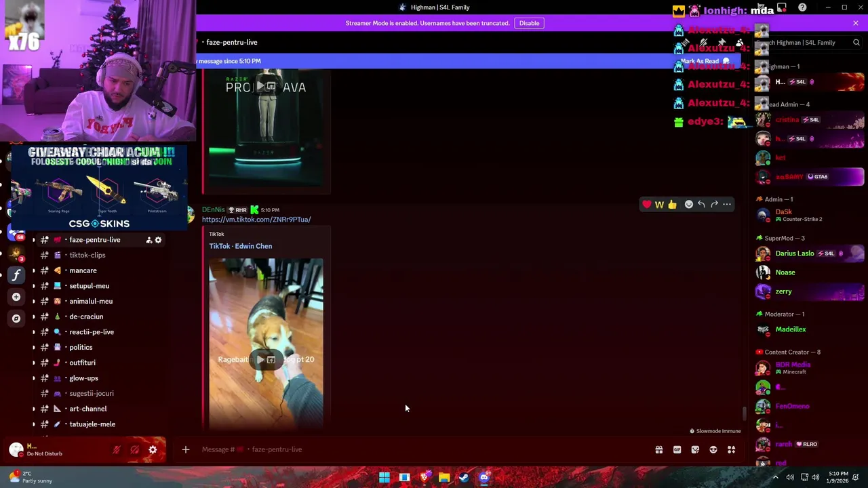Open the server with italic f icon
This screenshot has height=488, width=868.
[16, 275]
